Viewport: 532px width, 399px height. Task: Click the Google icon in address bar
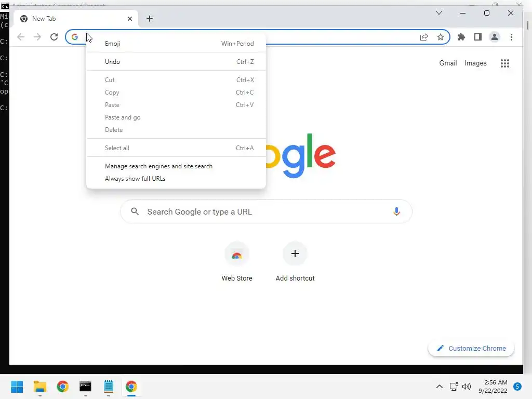[75, 37]
